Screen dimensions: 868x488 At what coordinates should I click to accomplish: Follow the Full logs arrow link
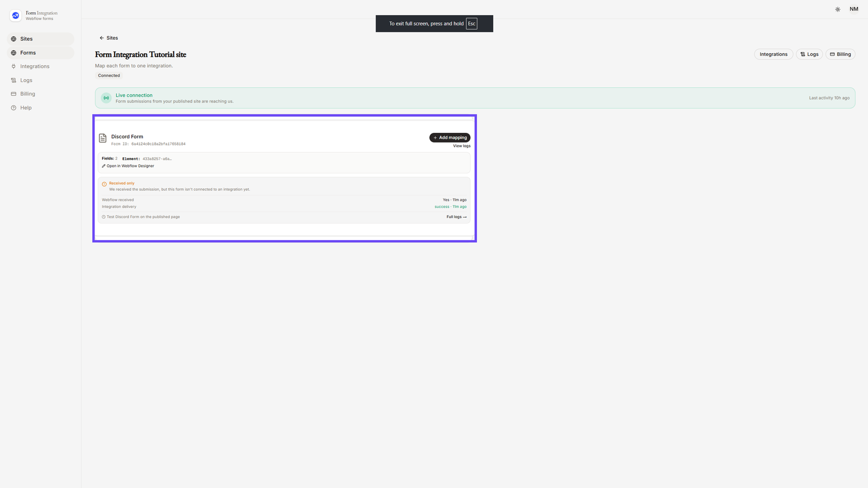(x=456, y=217)
